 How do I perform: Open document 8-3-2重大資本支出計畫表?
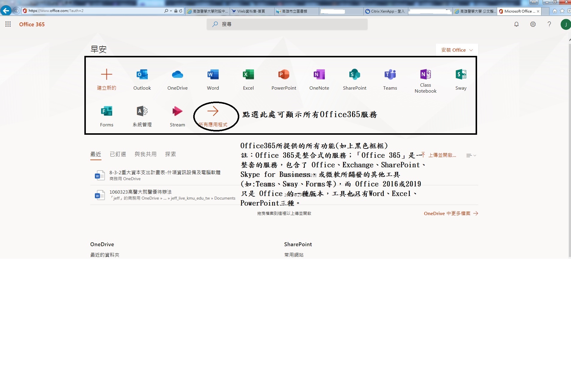click(165, 172)
